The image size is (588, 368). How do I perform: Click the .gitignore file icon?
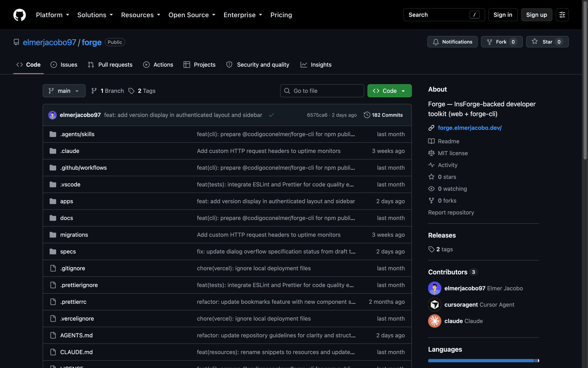click(x=53, y=268)
